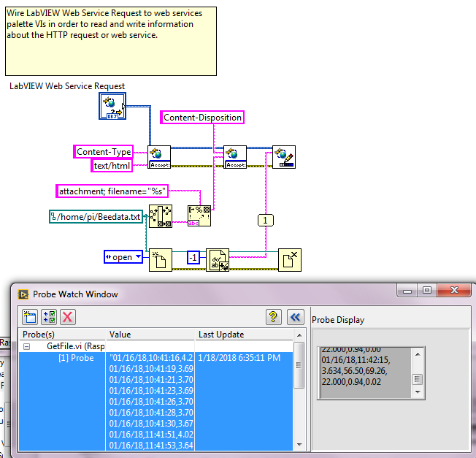Open probe watch window help
476x458 pixels.
click(274, 317)
